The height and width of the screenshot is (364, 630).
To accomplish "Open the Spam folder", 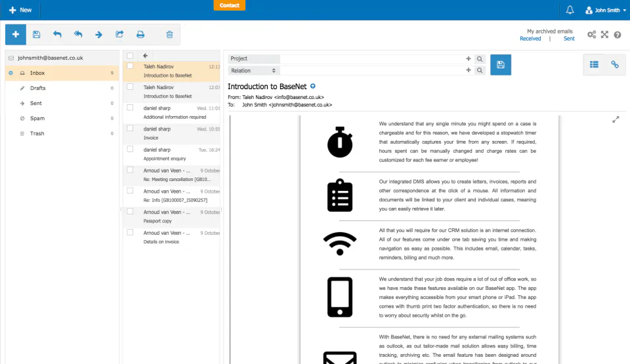I will (62, 119).
